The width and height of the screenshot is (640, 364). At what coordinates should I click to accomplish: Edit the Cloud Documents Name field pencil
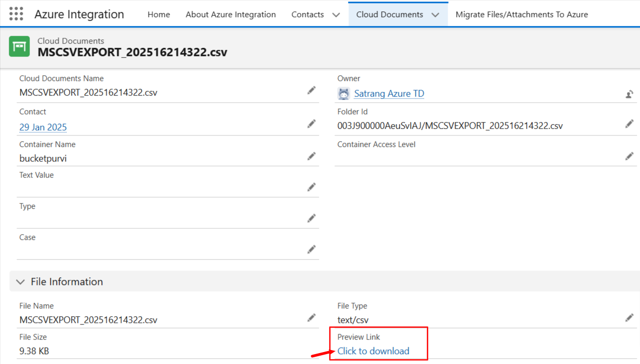tap(311, 90)
